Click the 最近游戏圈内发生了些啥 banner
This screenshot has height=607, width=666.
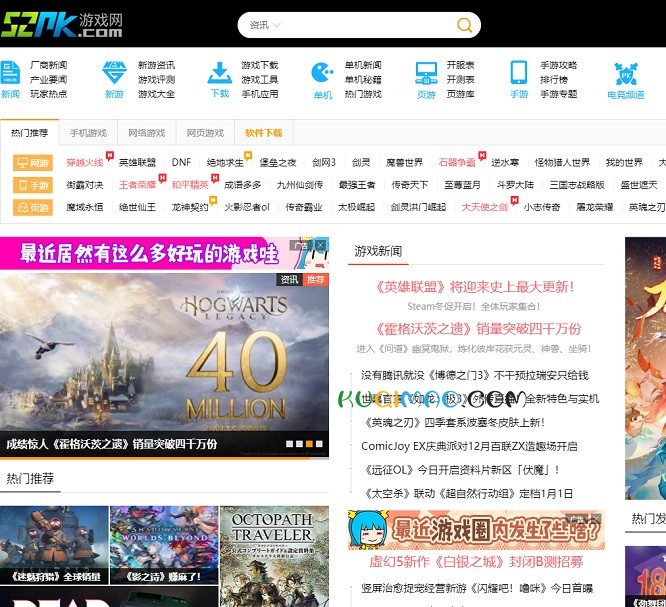click(476, 530)
